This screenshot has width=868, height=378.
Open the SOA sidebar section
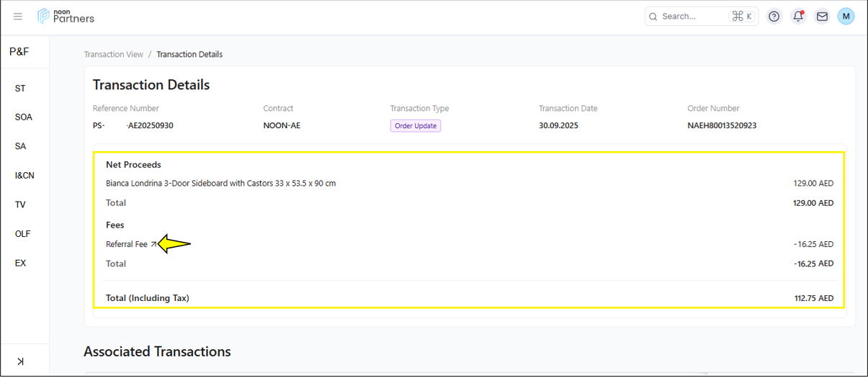[24, 117]
